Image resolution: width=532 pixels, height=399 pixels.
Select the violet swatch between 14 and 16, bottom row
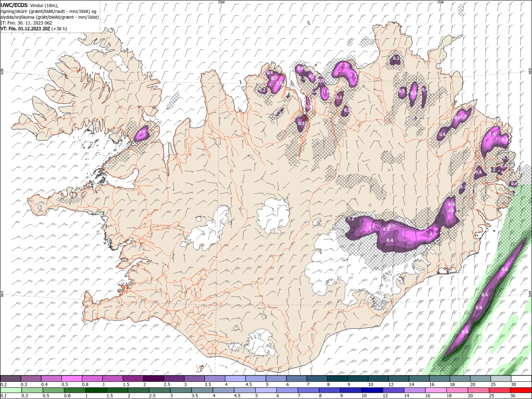[x=414, y=390]
